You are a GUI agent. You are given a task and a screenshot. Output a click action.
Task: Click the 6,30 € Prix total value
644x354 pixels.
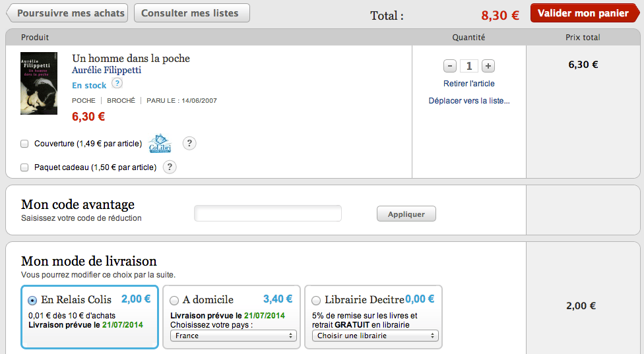tap(583, 65)
